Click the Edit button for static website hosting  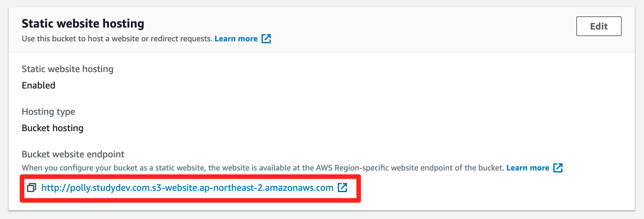599,26
